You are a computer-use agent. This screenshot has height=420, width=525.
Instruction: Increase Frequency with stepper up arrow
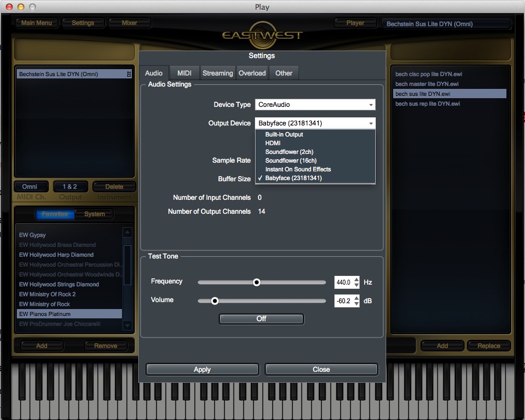point(357,279)
